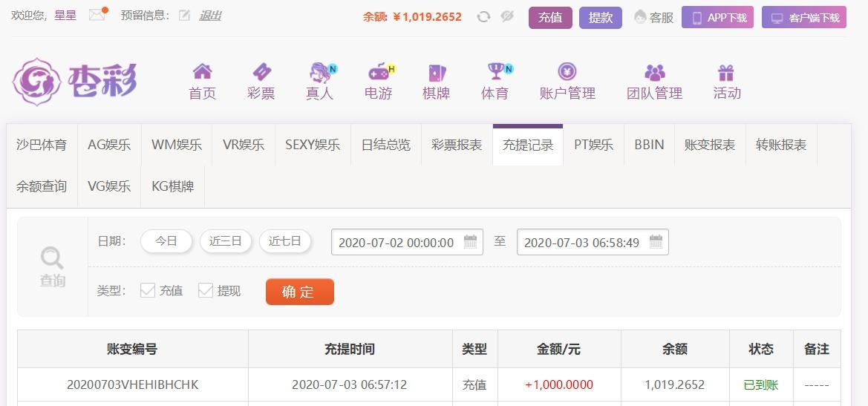The image size is (868, 406).
Task: Click 备注 column header
Action: coord(817,349)
